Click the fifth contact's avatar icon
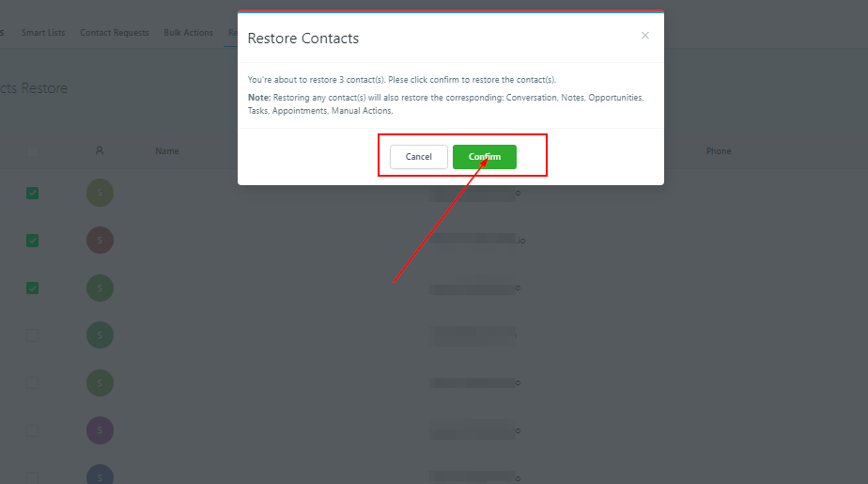 click(x=100, y=383)
